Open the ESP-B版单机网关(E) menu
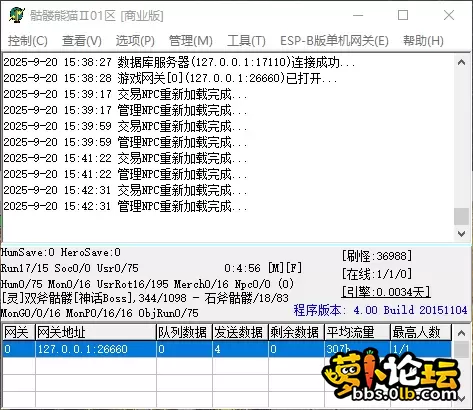Screen dimensions: 473x410 [x=334, y=41]
